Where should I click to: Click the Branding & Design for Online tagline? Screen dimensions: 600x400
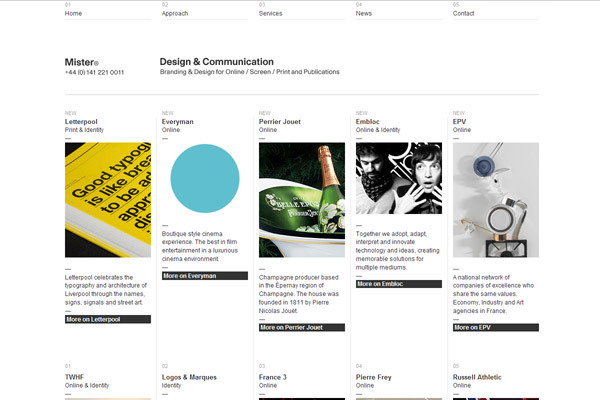coord(249,72)
